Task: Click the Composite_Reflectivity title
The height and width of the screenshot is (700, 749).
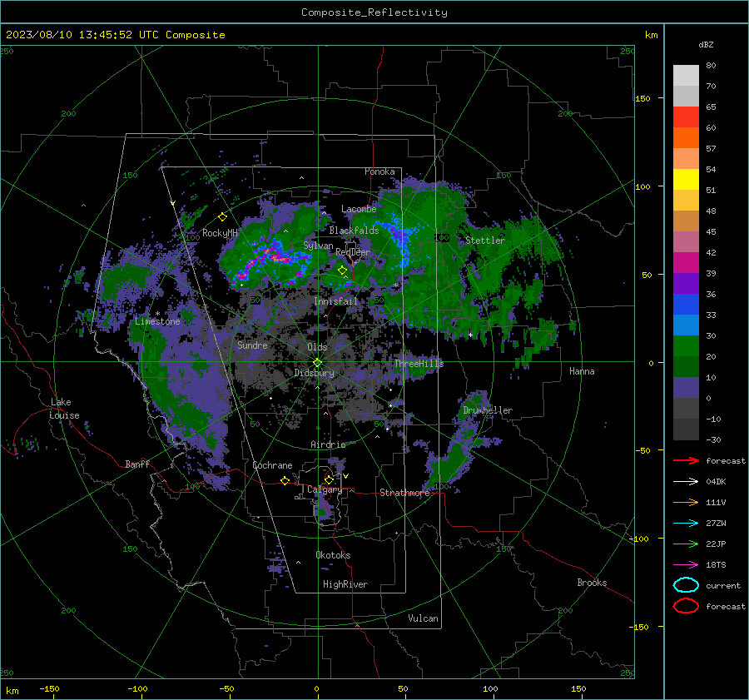Action: click(x=374, y=12)
